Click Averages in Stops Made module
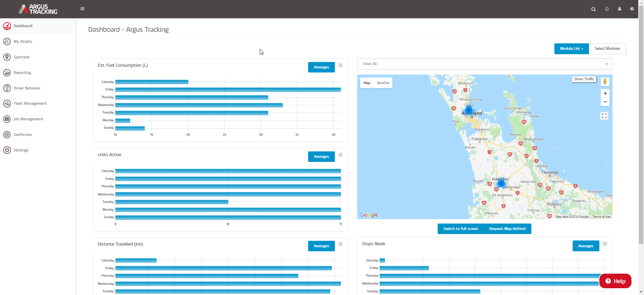 click(586, 246)
